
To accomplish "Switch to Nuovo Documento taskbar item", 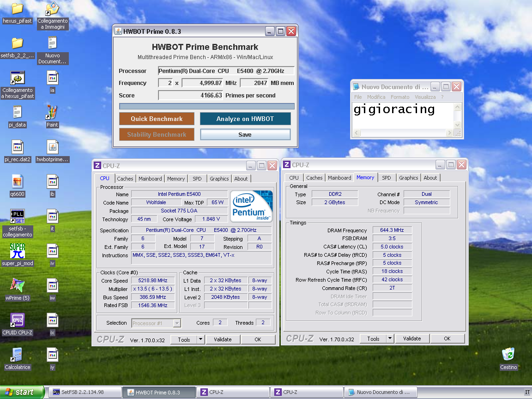I will pos(380,392).
